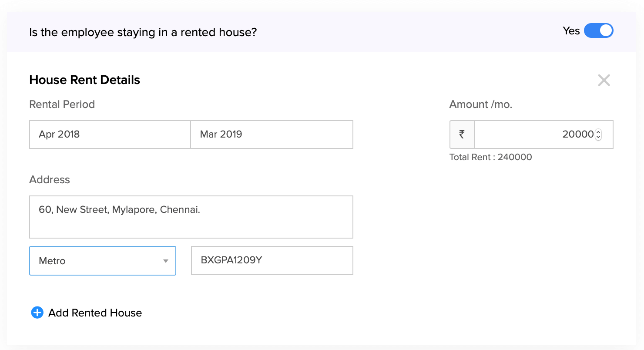Expand the city category selector showing Metro
The image size is (644, 350).
tap(102, 261)
